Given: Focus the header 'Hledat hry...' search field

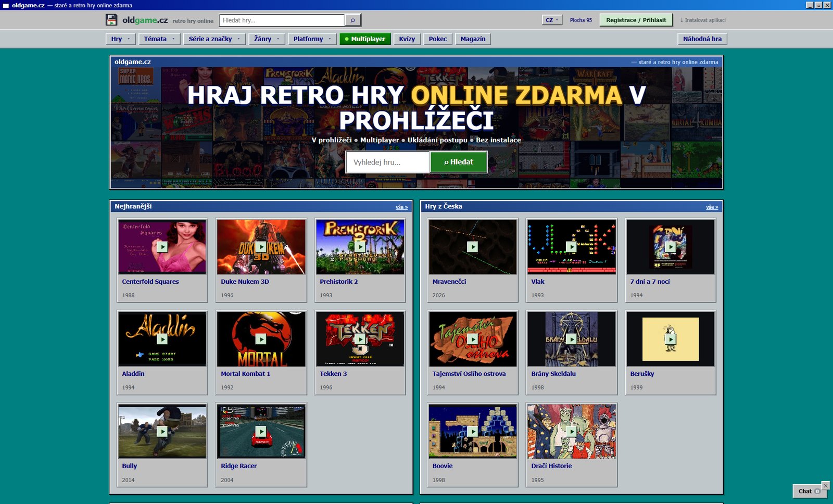Looking at the screenshot, I should point(282,20).
